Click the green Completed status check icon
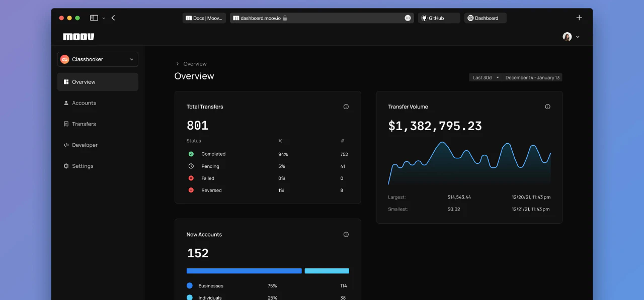The width and height of the screenshot is (644, 300). 191,154
